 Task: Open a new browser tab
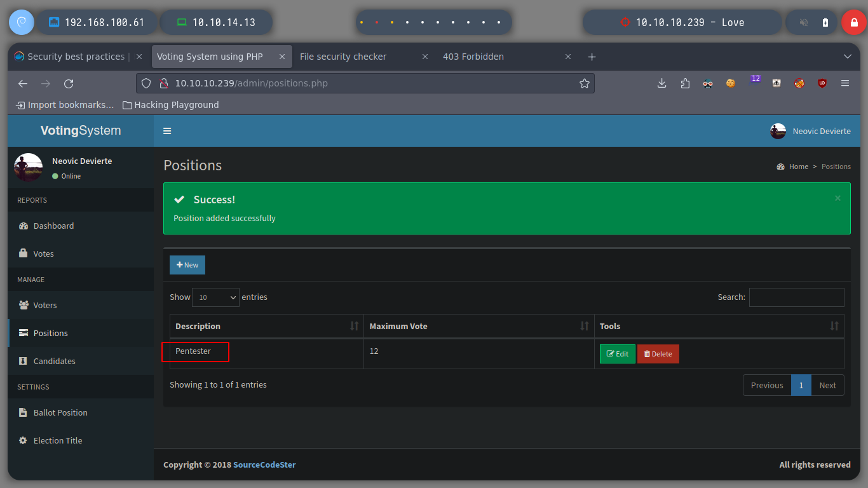pyautogui.click(x=592, y=57)
